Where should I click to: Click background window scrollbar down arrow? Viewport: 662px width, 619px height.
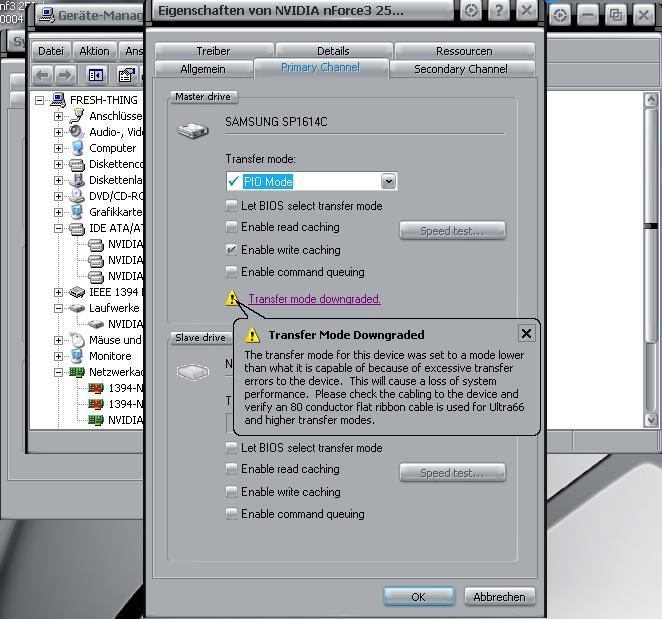[x=651, y=419]
